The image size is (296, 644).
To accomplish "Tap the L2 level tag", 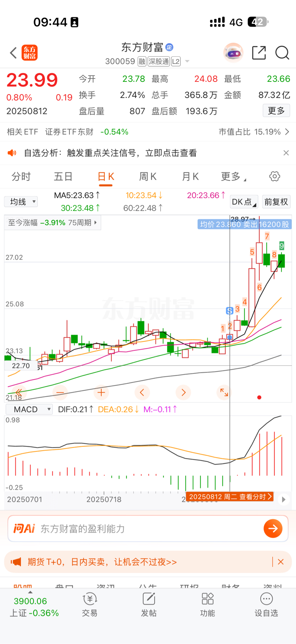I will click(x=176, y=61).
